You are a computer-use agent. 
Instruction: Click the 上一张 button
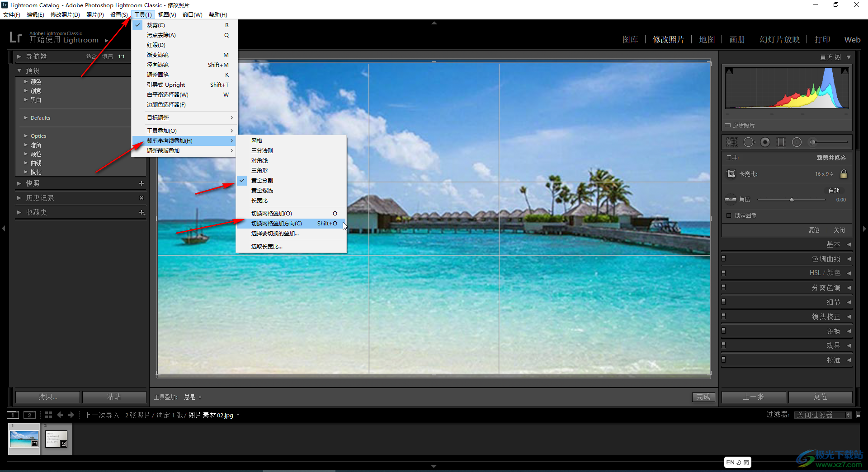tap(754, 397)
